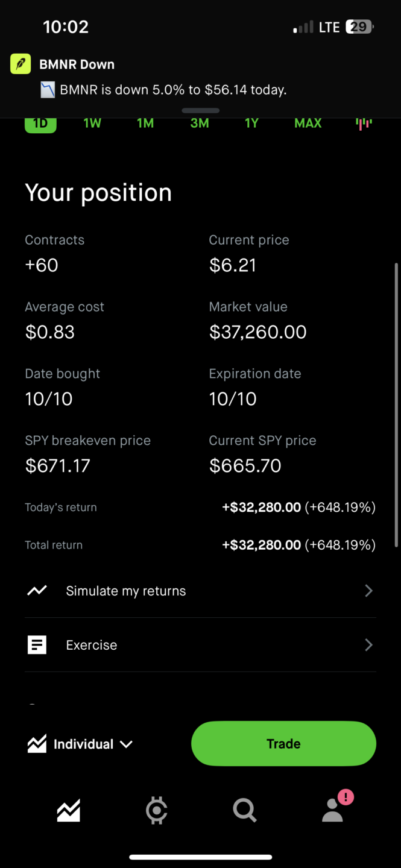
Task: Show the 1Y chart range
Action: (x=251, y=124)
